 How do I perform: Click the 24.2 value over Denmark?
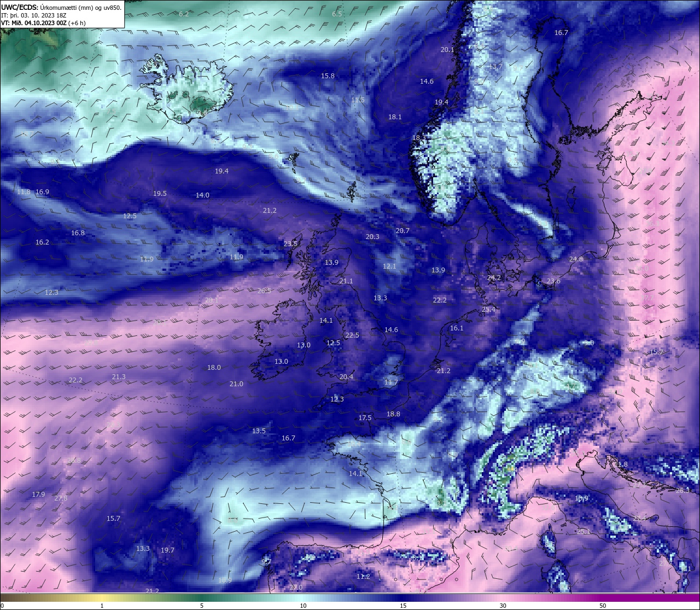click(x=494, y=278)
